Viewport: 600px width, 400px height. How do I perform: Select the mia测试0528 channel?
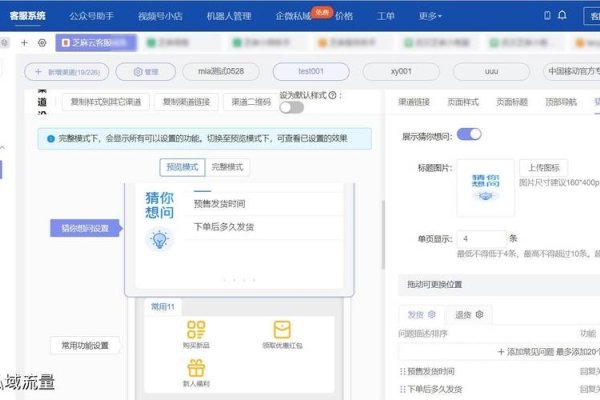click(x=221, y=72)
